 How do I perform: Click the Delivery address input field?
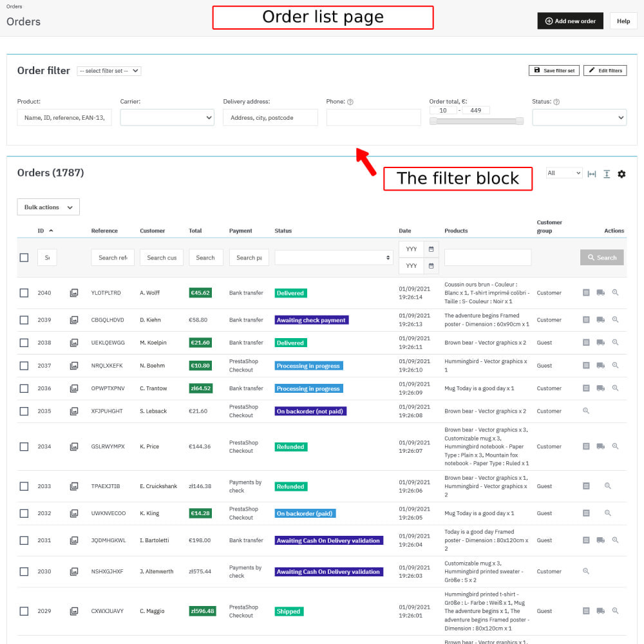270,117
